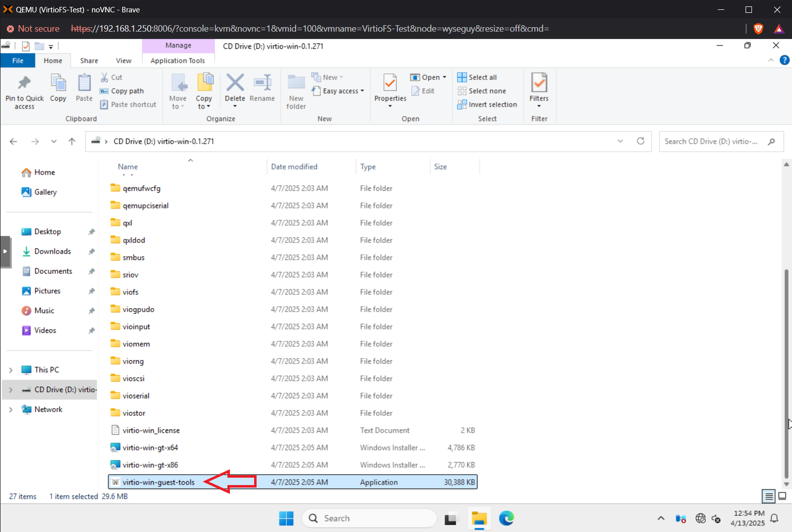Switch to the Home ribbon tab

coord(53,60)
